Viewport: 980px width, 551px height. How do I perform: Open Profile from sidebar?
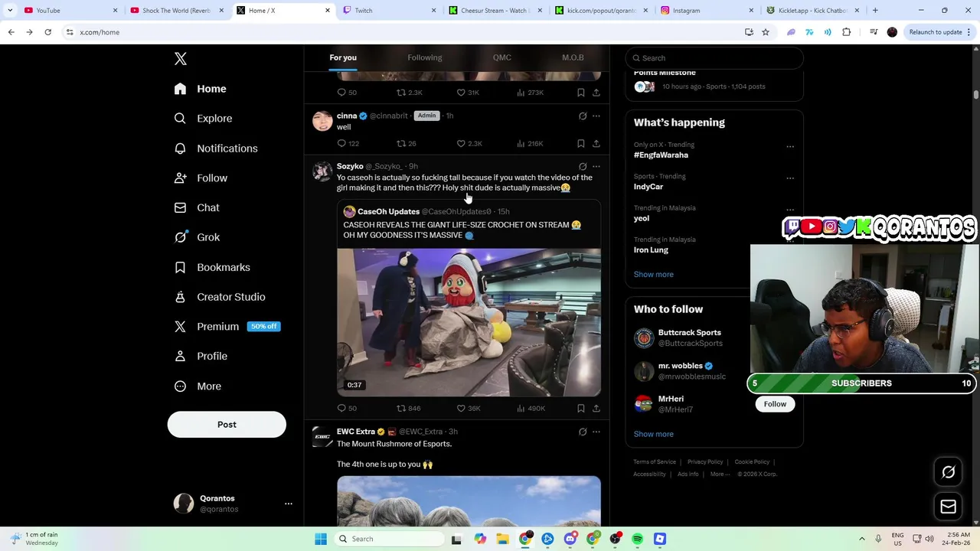[201, 356]
